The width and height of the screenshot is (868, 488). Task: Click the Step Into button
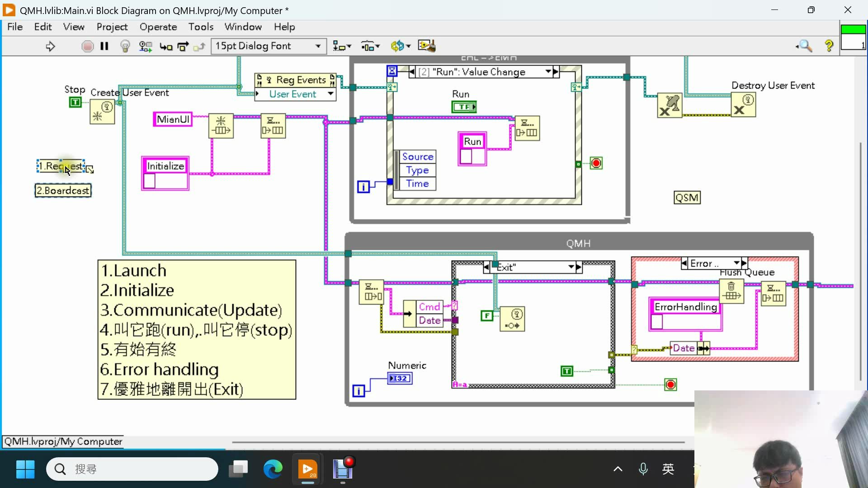[x=166, y=46]
